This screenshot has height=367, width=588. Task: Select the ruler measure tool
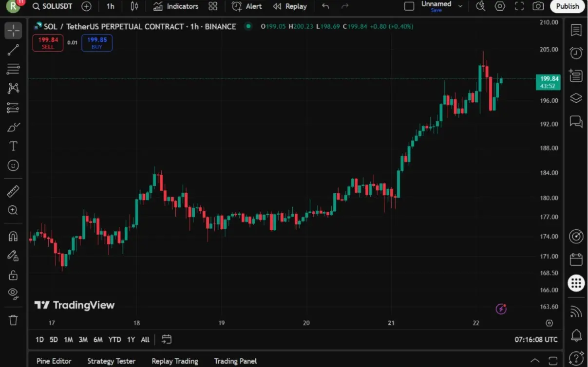pos(13,191)
